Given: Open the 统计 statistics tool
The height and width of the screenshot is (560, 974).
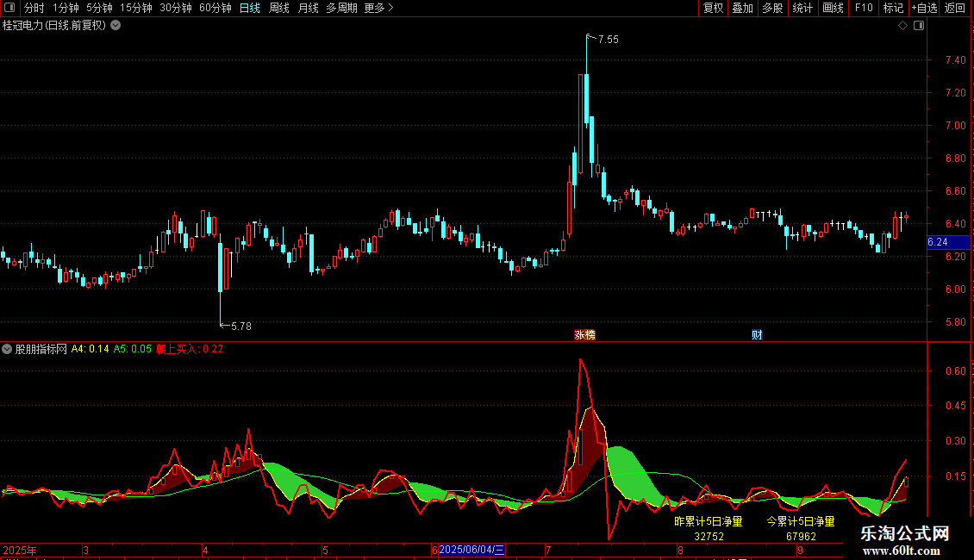Looking at the screenshot, I should pyautogui.click(x=802, y=8).
